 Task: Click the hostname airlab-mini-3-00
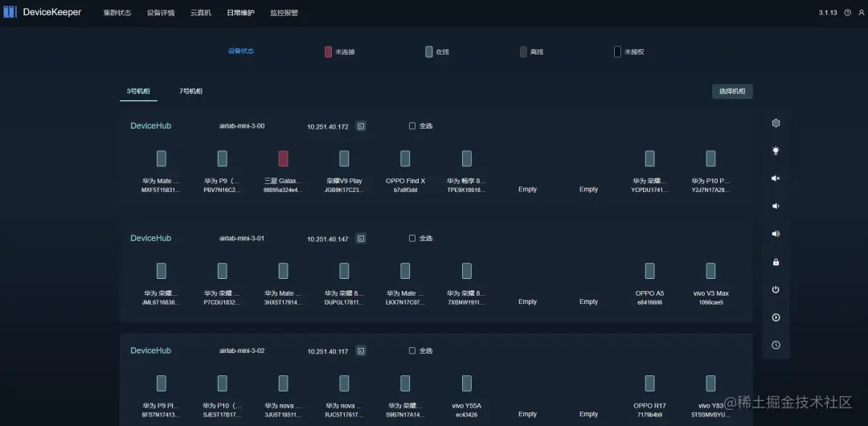242,125
